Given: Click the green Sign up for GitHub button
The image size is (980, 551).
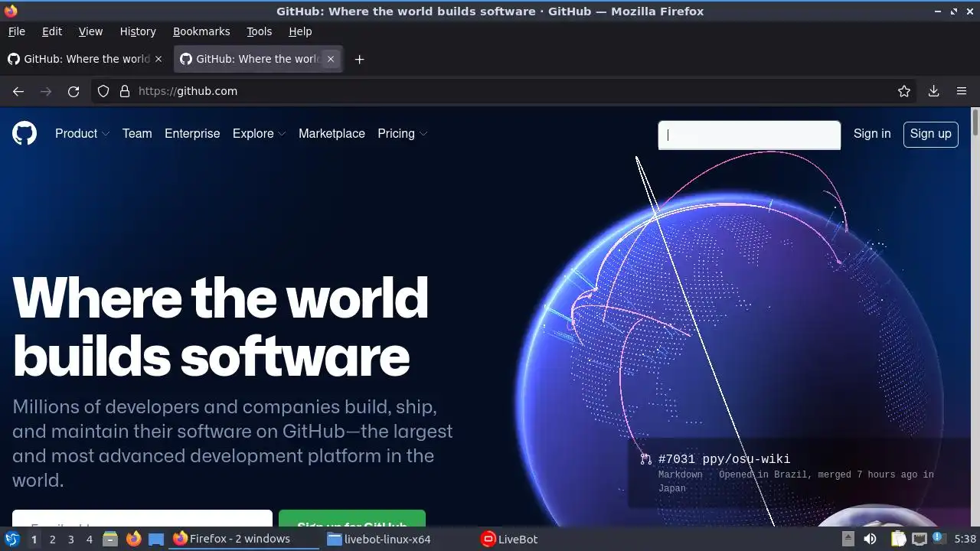Looking at the screenshot, I should coord(352,519).
